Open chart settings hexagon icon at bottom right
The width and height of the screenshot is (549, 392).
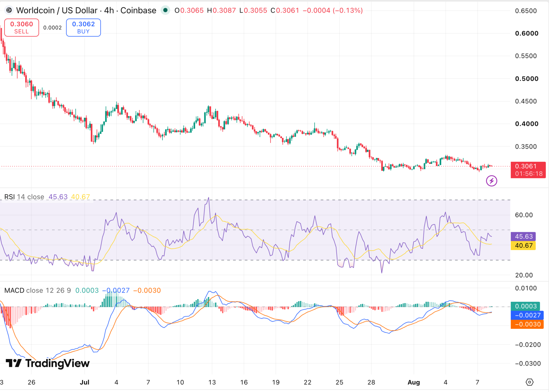tap(529, 382)
